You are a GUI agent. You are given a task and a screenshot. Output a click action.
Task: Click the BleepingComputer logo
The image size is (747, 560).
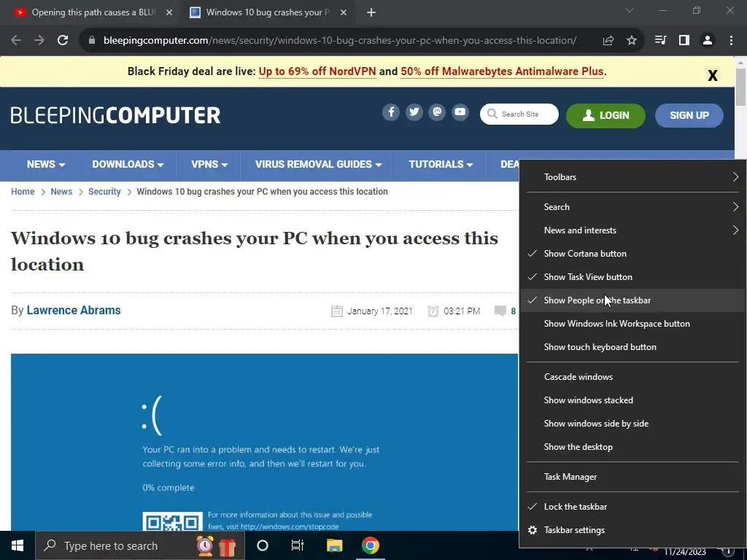[116, 115]
